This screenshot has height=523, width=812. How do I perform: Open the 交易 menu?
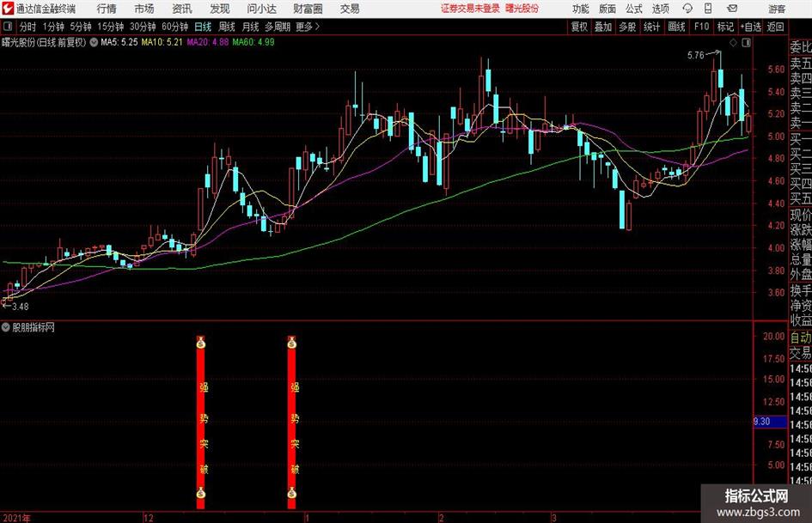click(x=350, y=9)
